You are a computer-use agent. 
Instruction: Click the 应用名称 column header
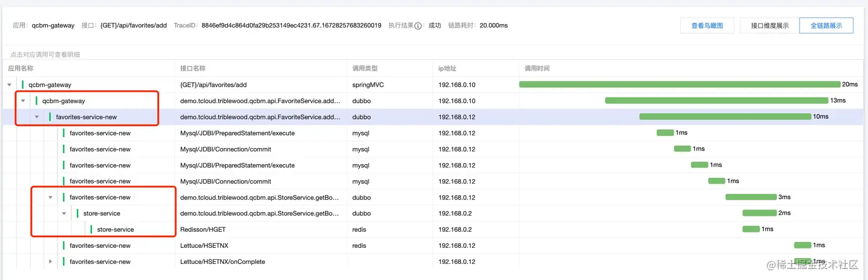[21, 68]
